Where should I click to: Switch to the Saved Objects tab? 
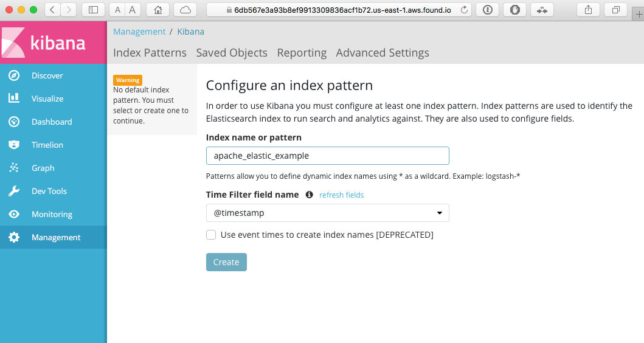coord(232,52)
